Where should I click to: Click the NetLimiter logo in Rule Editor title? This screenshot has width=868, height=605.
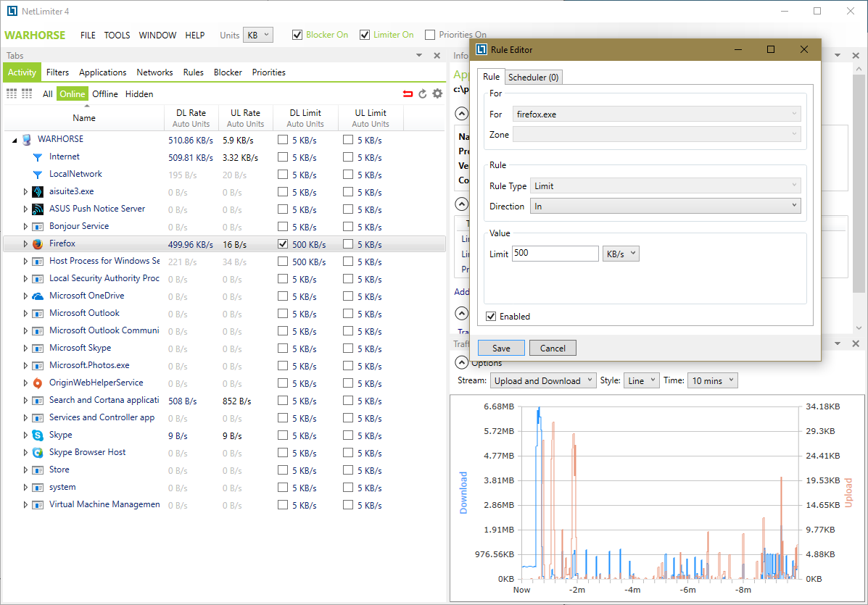481,49
